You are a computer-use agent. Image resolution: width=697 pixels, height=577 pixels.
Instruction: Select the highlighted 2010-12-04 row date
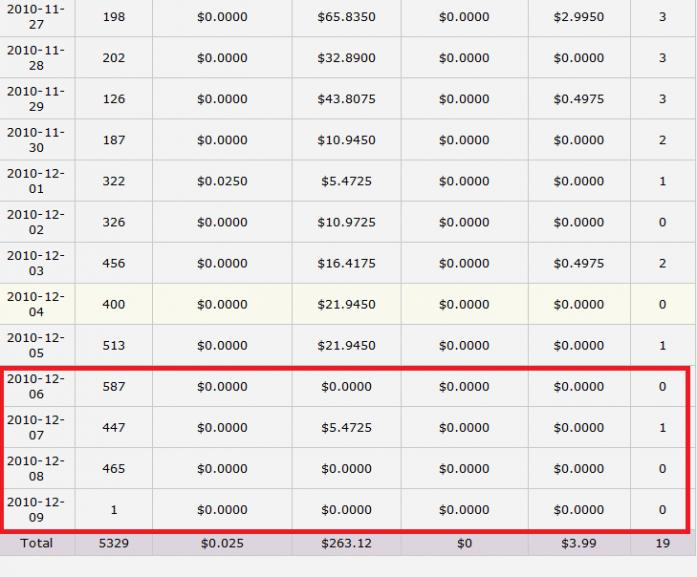click(36, 304)
